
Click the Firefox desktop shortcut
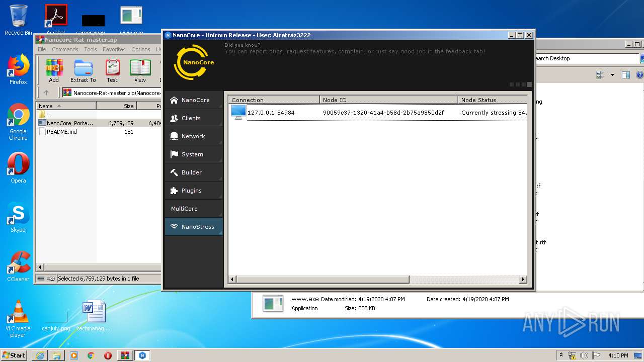coord(18,69)
